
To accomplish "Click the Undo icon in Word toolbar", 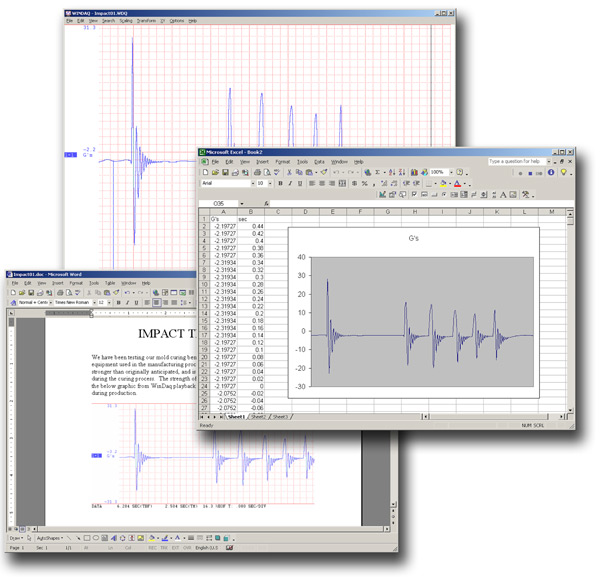I will [127, 293].
